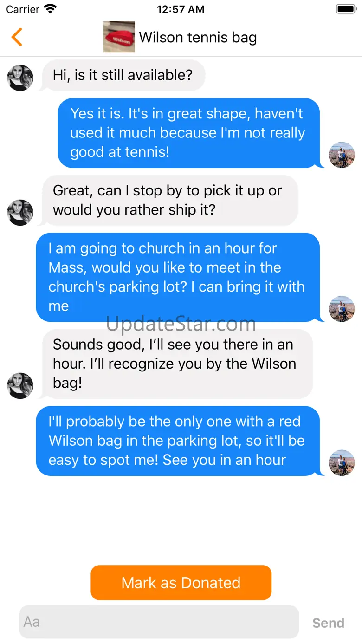Tap the Wi-Fi icon in the status bar
The width and height of the screenshot is (362, 644).
point(50,9)
